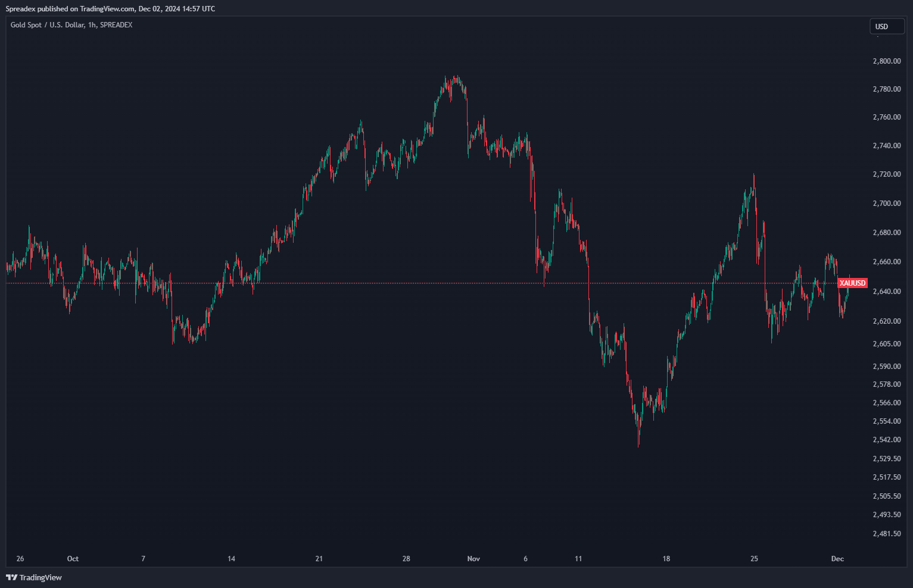The image size is (913, 588).
Task: Click the 2,780.00 price axis label
Action: click(887, 89)
